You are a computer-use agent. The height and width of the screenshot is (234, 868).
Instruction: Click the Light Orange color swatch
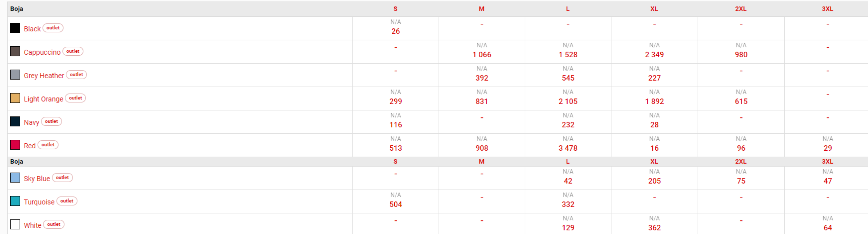tap(15, 98)
